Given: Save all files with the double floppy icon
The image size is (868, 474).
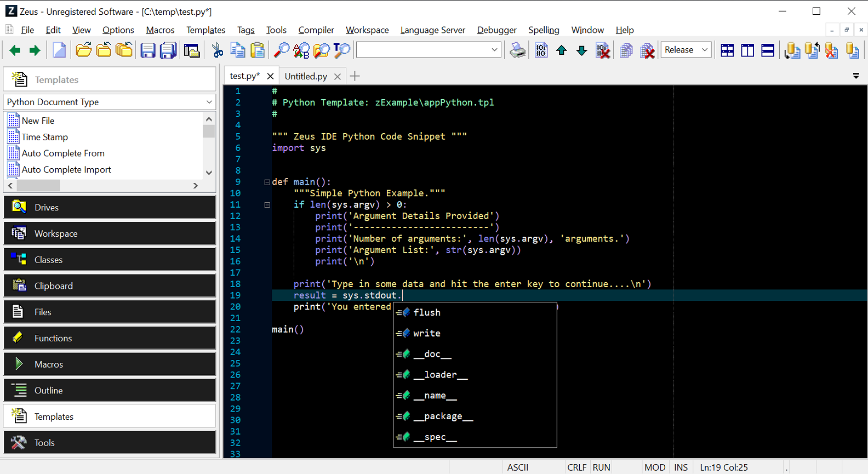Looking at the screenshot, I should tap(168, 50).
